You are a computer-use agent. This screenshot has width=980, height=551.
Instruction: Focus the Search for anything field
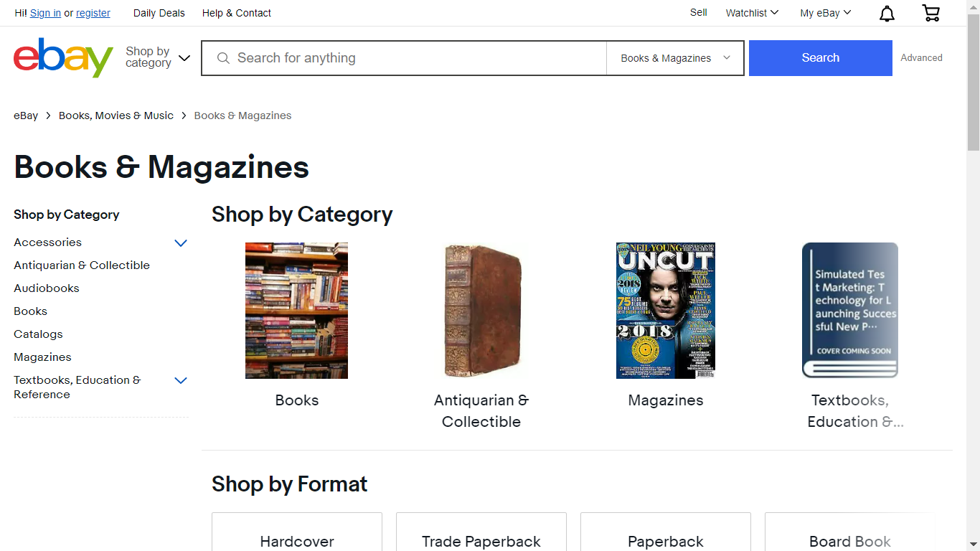click(416, 58)
